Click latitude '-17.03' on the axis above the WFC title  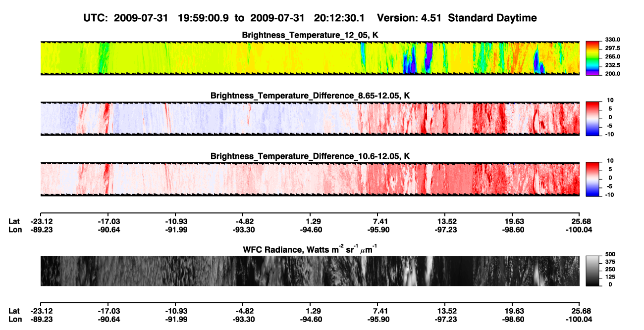tap(109, 222)
